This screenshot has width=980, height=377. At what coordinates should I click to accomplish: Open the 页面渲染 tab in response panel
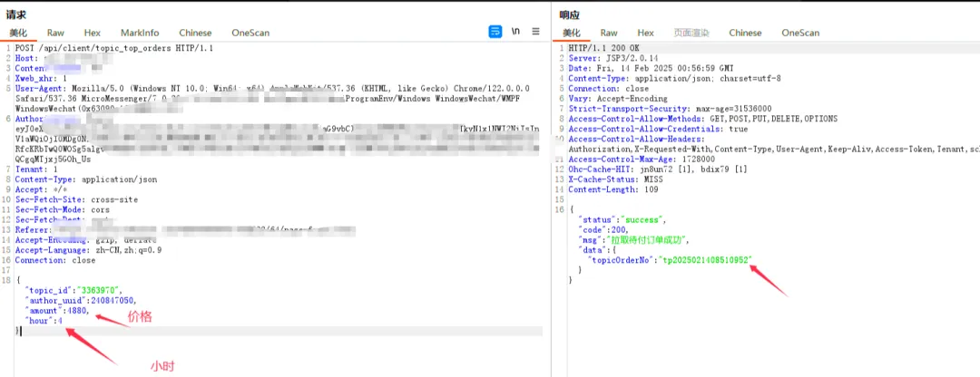691,34
